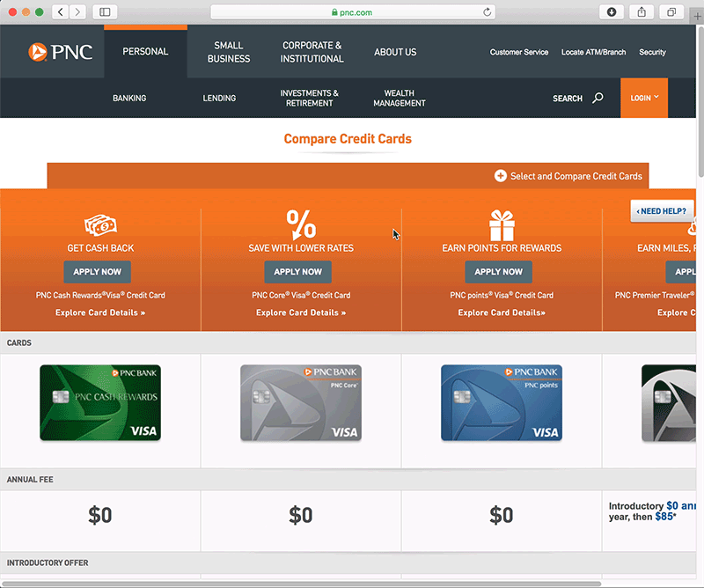Click the Compare Credit Cards heading
This screenshot has height=588, width=704.
tap(348, 139)
